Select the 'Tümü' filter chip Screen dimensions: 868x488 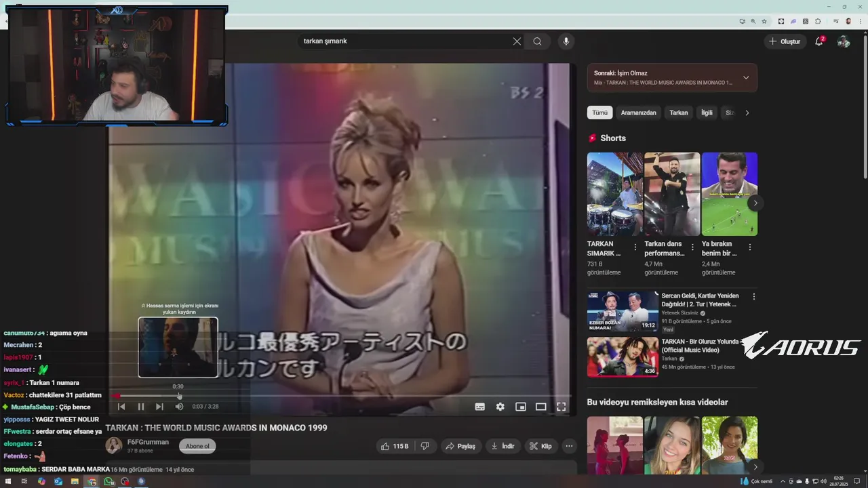coord(599,113)
